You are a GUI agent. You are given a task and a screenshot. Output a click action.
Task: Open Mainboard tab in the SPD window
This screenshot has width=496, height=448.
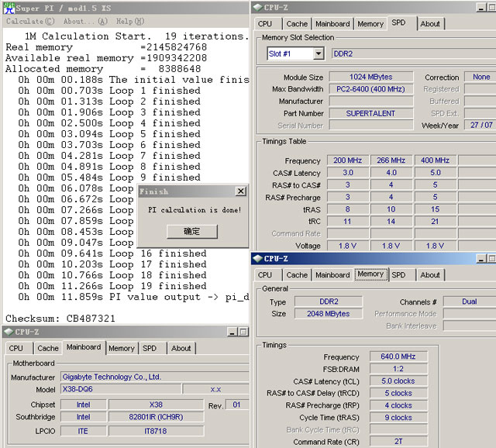(332, 24)
